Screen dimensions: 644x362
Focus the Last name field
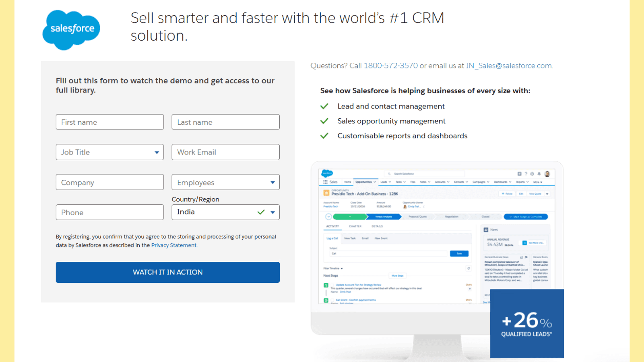pos(226,122)
